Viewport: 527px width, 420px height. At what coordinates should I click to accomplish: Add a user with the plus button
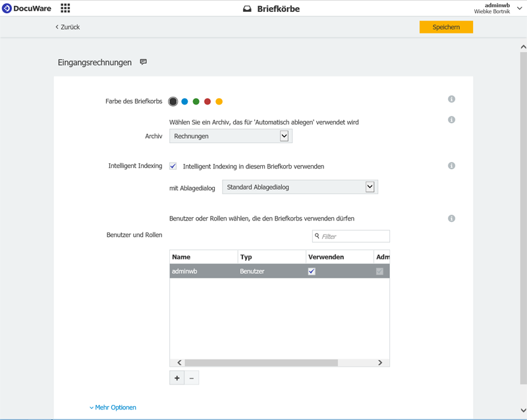pos(177,378)
